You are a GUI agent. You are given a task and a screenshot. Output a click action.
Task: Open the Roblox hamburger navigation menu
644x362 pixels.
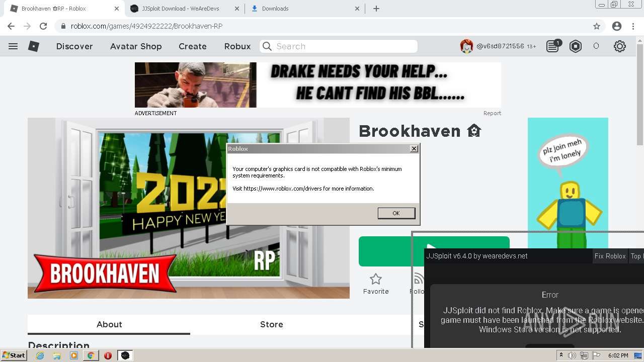(x=13, y=46)
